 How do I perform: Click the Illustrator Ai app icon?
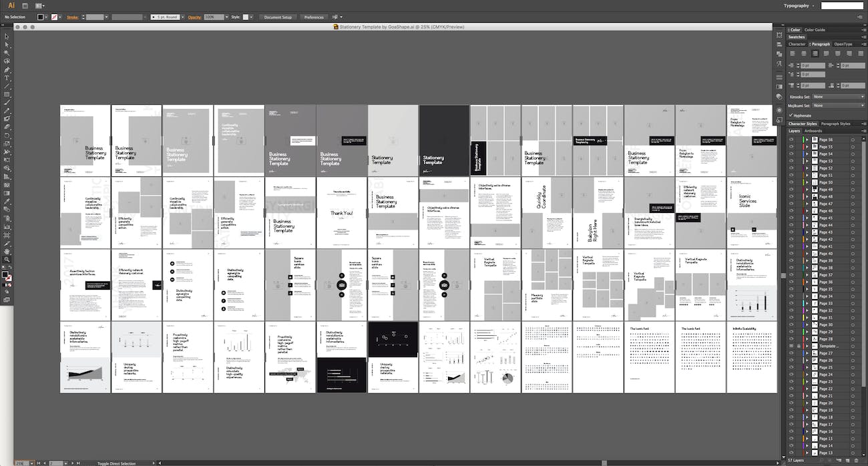tap(11, 5)
